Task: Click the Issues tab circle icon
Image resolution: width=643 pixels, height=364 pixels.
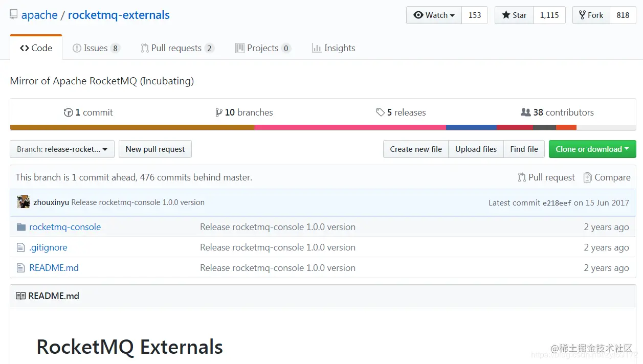Action: [x=77, y=48]
